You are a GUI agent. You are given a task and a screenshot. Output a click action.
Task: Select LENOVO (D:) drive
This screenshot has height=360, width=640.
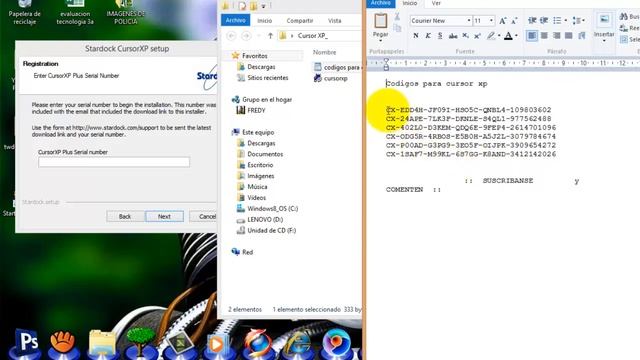coord(265,219)
